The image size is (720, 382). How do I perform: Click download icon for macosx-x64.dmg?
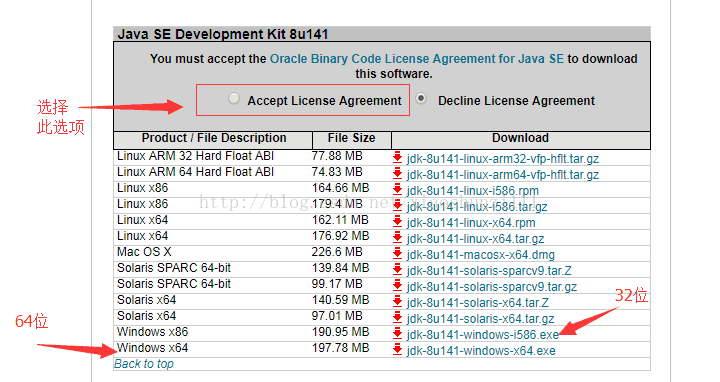click(398, 254)
